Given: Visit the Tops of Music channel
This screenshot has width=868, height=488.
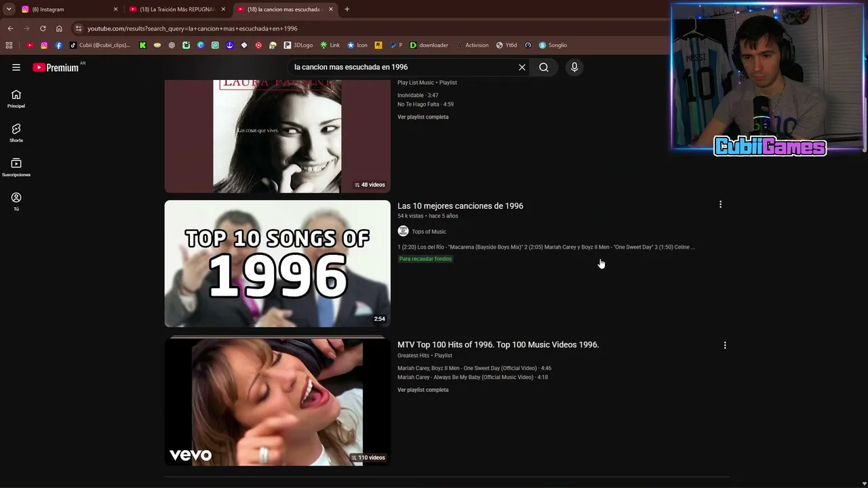Looking at the screenshot, I should coord(429,232).
